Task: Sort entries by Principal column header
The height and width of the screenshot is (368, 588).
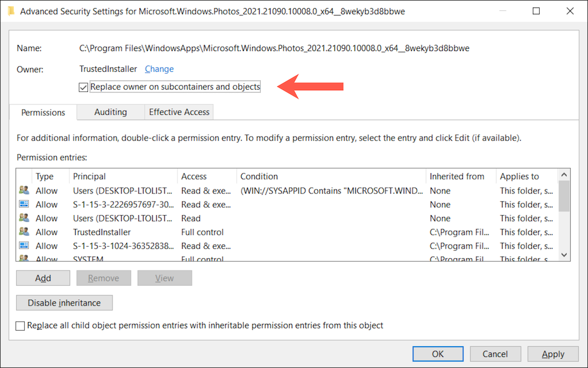Action: click(x=90, y=176)
